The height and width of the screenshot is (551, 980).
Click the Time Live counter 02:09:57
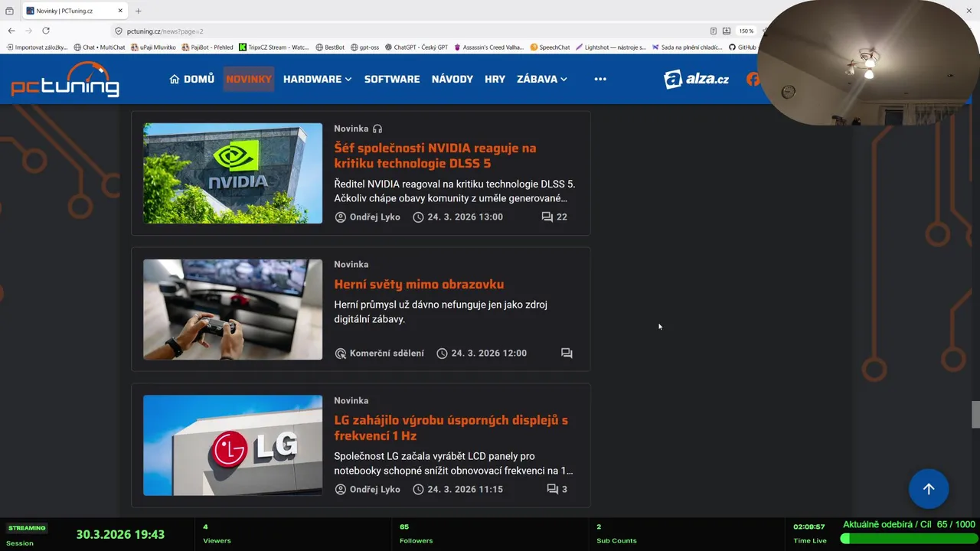pyautogui.click(x=809, y=527)
